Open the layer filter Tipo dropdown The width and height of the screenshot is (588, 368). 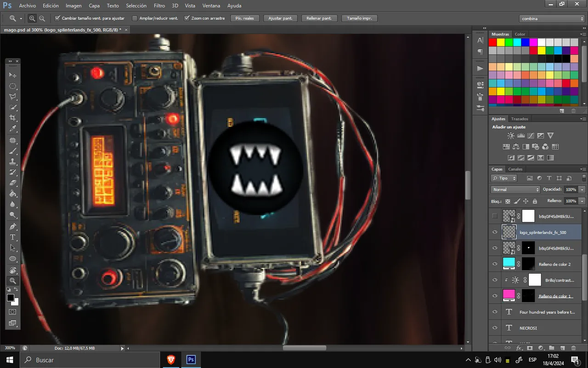pos(504,178)
